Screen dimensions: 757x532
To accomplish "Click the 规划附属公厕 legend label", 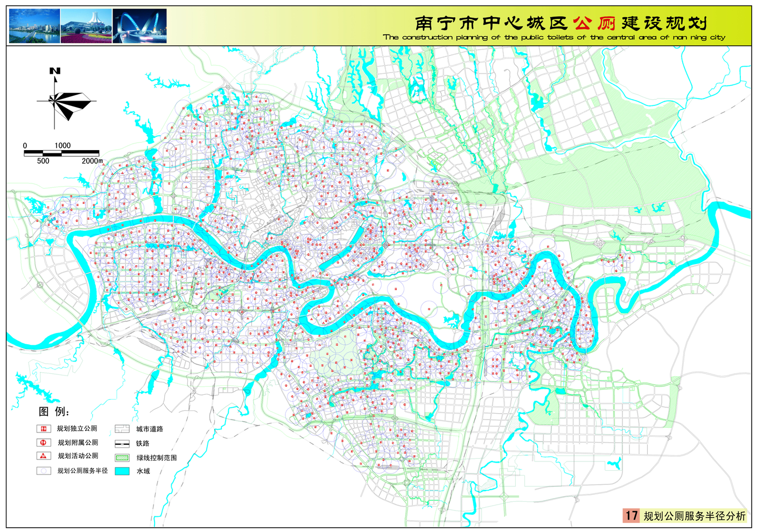I will click(x=78, y=443).
